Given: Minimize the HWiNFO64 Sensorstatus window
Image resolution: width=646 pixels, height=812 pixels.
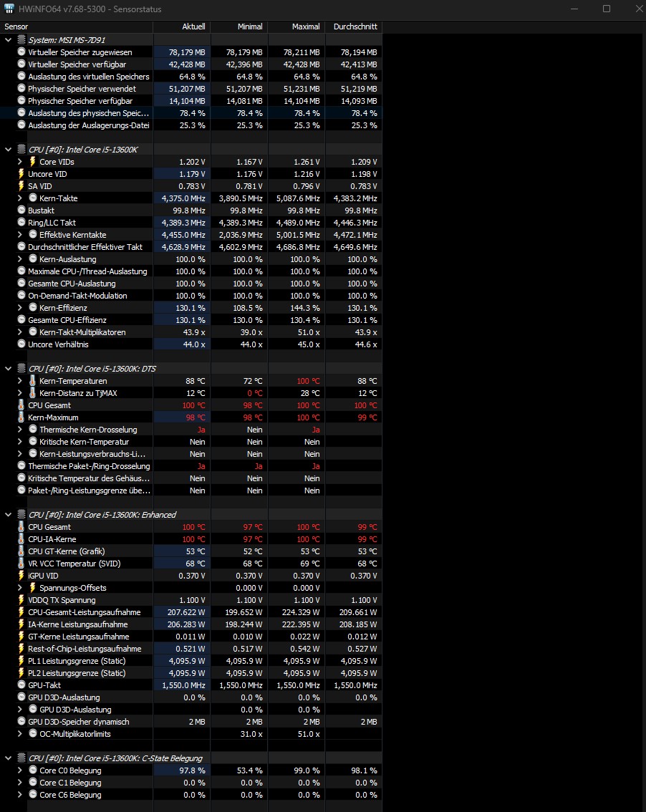Looking at the screenshot, I should click(x=574, y=9).
